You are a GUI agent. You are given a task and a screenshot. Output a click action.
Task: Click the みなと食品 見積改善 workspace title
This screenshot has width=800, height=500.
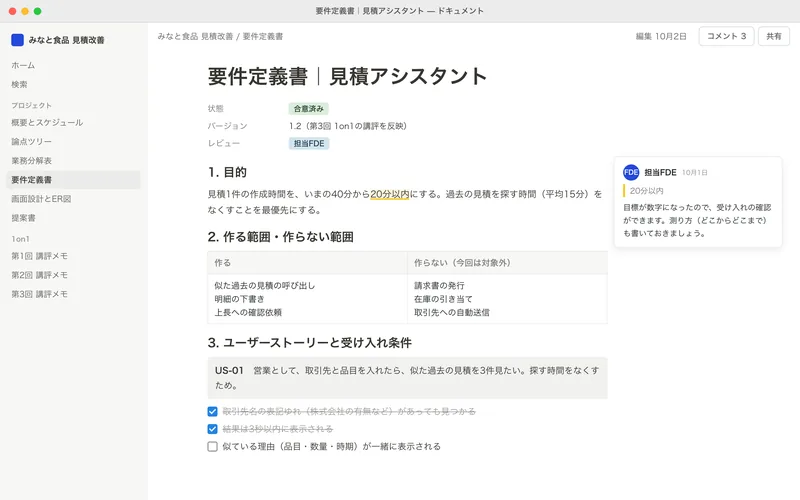(x=66, y=40)
